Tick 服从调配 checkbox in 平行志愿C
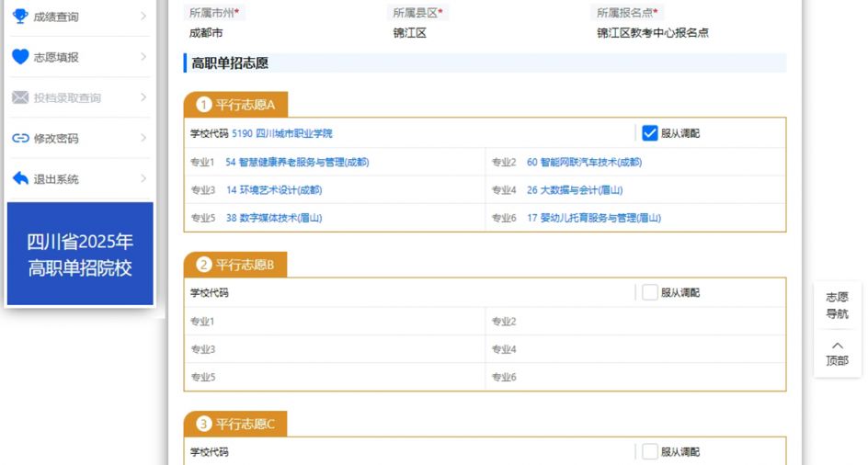This screenshot has height=465, width=868. [x=649, y=452]
